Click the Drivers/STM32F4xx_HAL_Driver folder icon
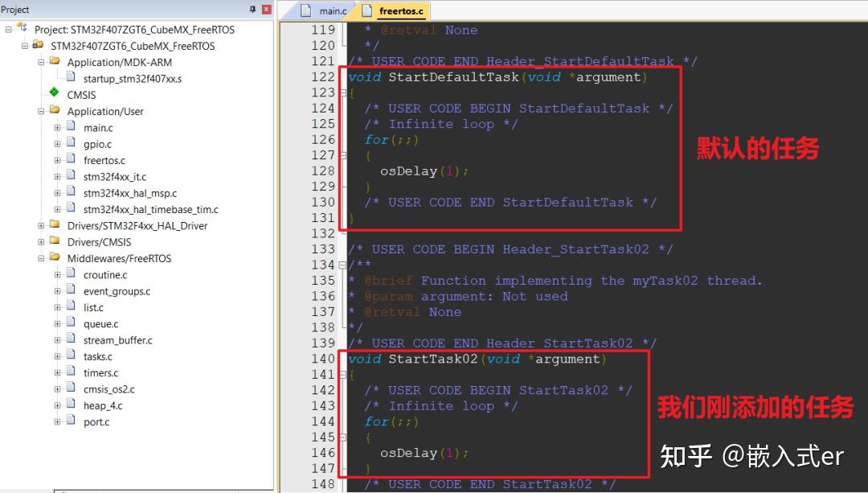 pos(54,225)
